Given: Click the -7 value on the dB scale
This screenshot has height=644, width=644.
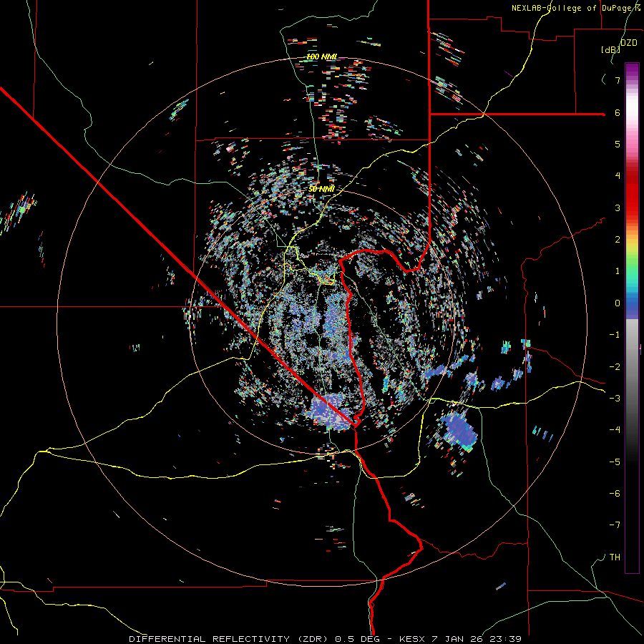Looking at the screenshot, I should 615,525.
